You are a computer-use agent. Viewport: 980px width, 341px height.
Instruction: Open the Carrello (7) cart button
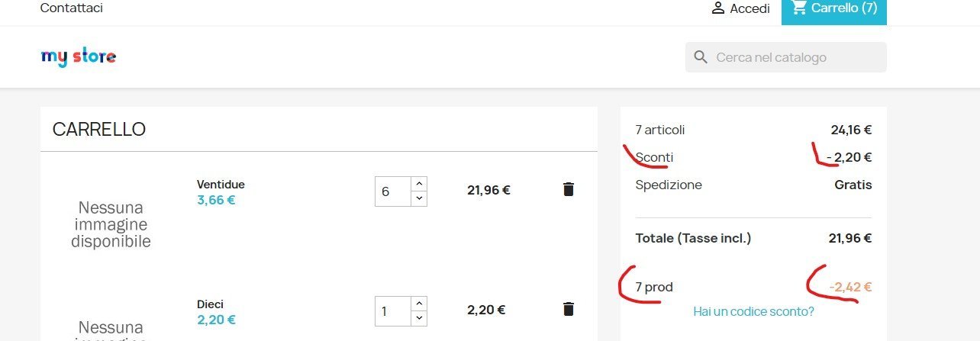pos(834,11)
